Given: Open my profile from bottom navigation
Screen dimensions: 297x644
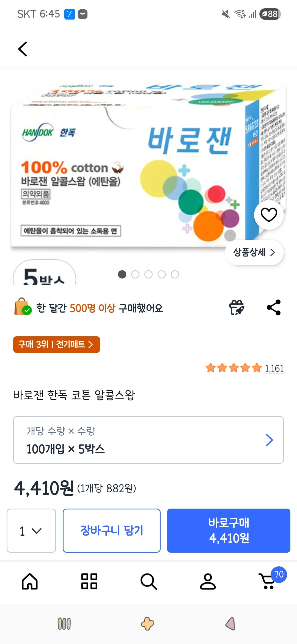Looking at the screenshot, I should 208,581.
